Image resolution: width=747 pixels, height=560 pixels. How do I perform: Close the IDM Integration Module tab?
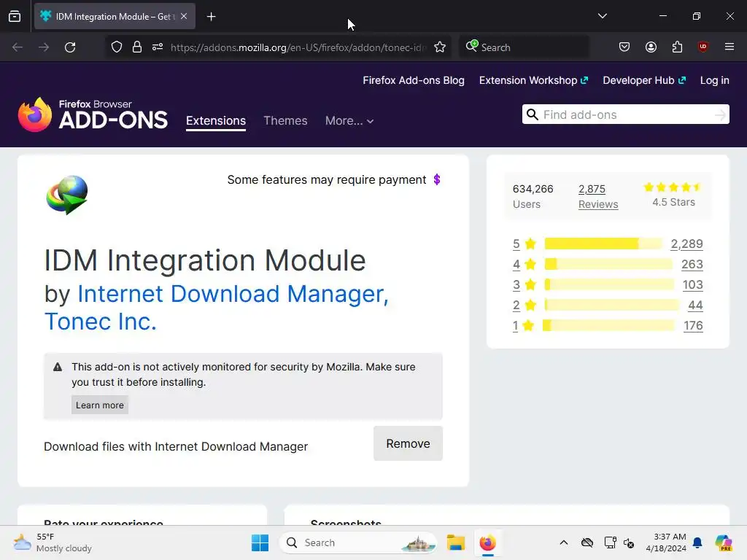click(184, 16)
